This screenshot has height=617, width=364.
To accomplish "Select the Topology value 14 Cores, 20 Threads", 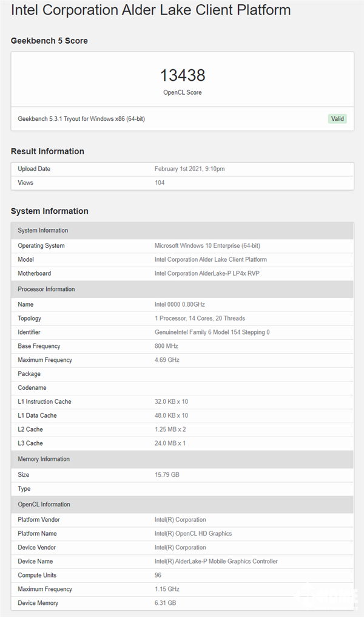I will [x=200, y=318].
